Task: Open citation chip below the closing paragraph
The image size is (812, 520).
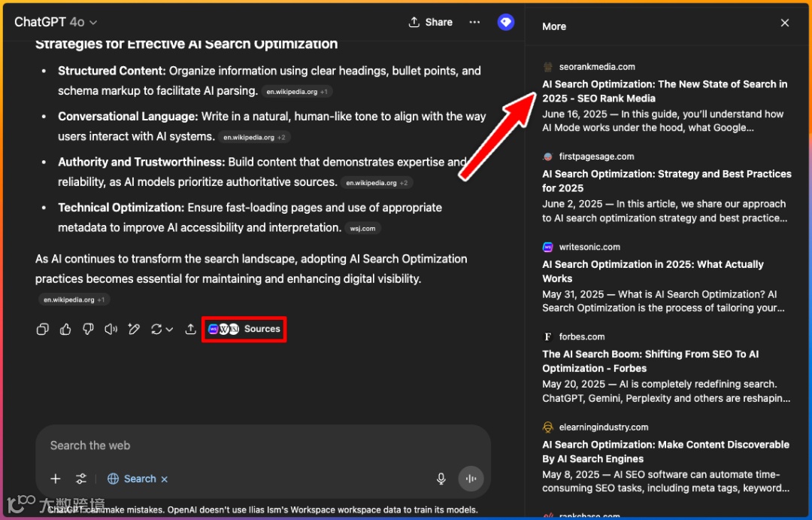Action: 74,300
